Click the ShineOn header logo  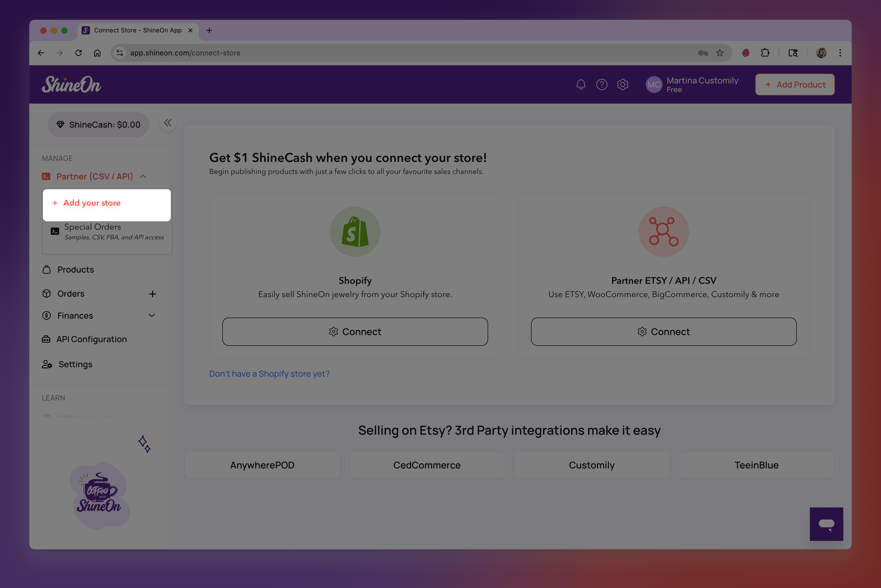71,84
